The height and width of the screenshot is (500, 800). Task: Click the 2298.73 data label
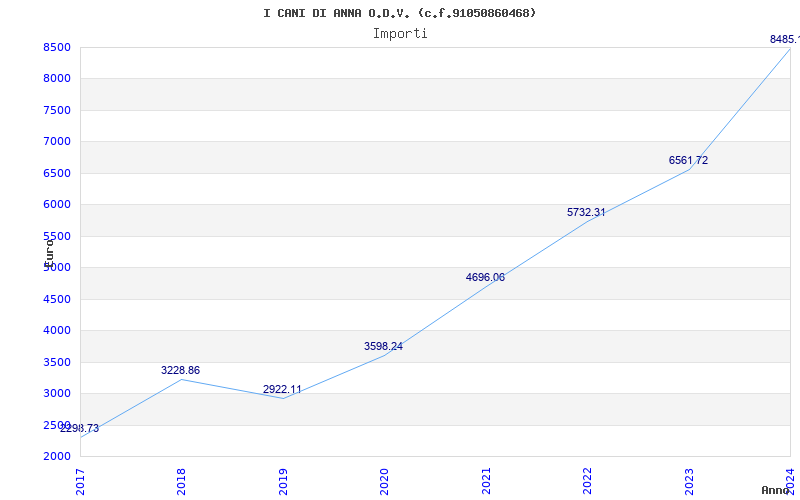80,428
